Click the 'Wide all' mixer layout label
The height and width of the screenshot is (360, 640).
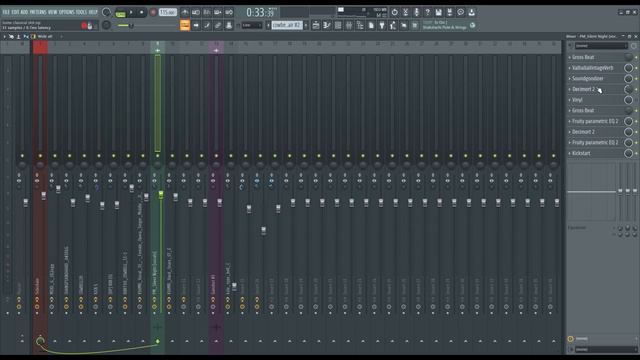coord(45,36)
